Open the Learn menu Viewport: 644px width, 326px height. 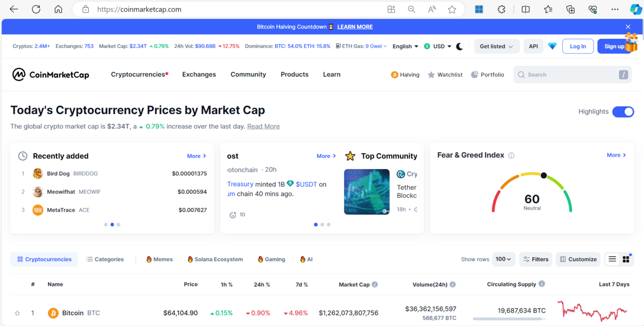(331, 74)
